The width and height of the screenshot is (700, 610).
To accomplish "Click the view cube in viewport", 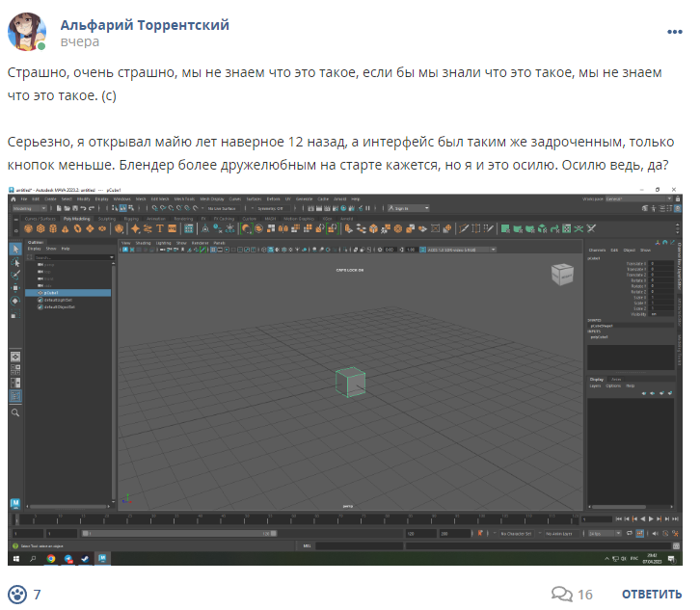I will pos(562,274).
